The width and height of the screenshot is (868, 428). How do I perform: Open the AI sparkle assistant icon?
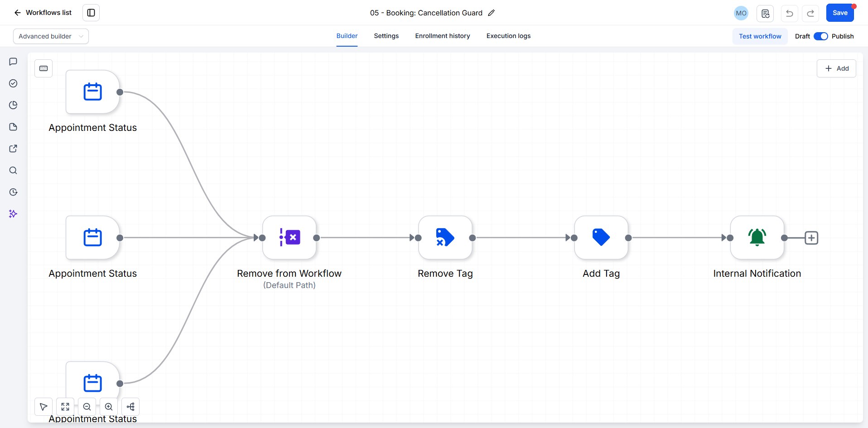tap(13, 214)
